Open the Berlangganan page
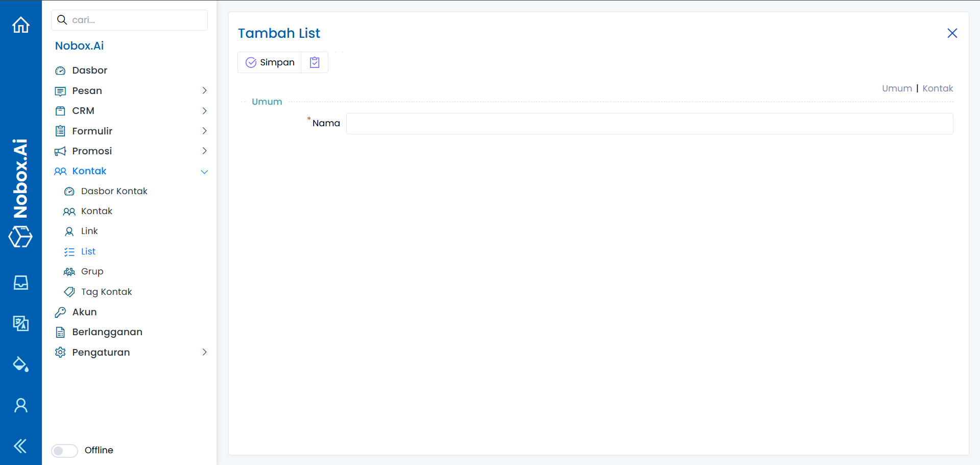This screenshot has width=980, height=465. [107, 332]
